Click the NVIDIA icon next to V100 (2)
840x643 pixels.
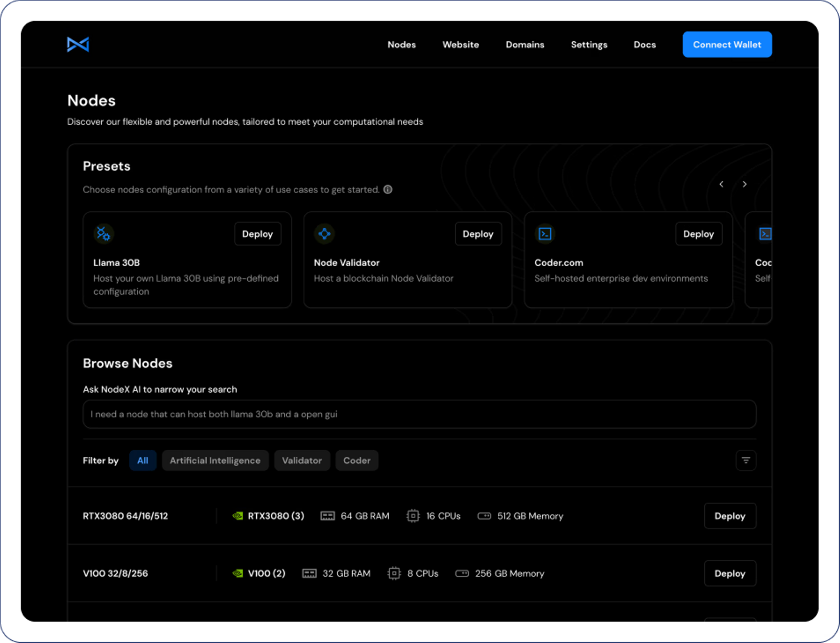[x=237, y=573]
